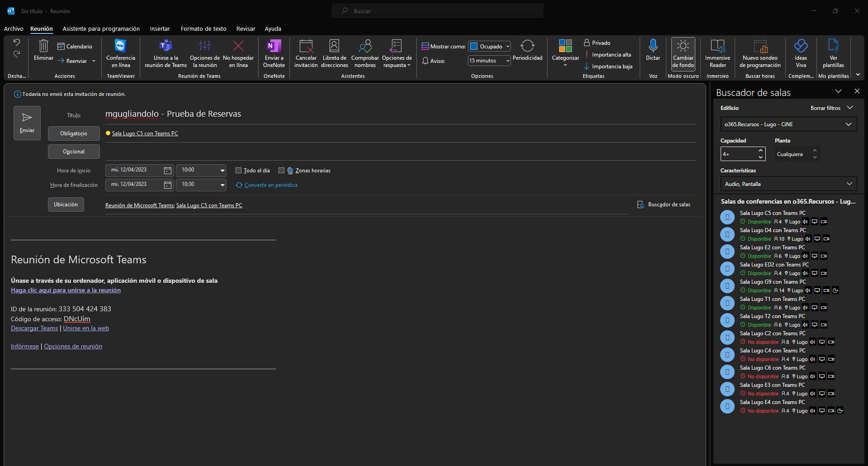
Task: Open the Formato de texto tab
Action: [203, 29]
